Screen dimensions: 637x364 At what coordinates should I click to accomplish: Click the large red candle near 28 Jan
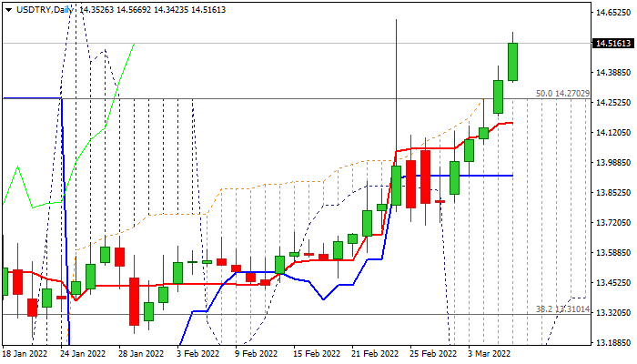134,300
